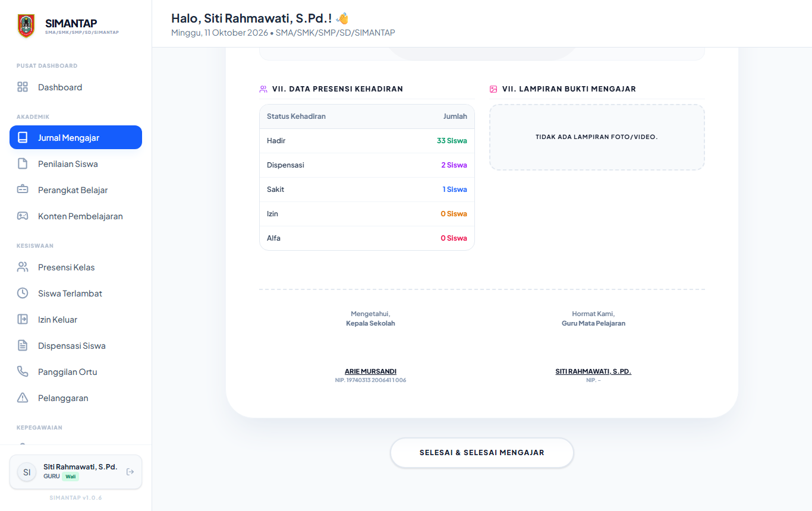Go to Penilaian Siswa menu
Viewport: 812px width, 511px height.
click(75, 163)
